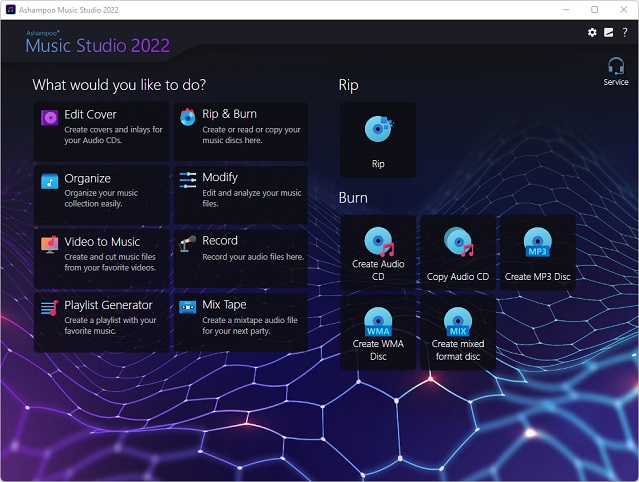Click 'Create a playlist with your favorite music' text
This screenshot has height=482, width=639.
[110, 326]
